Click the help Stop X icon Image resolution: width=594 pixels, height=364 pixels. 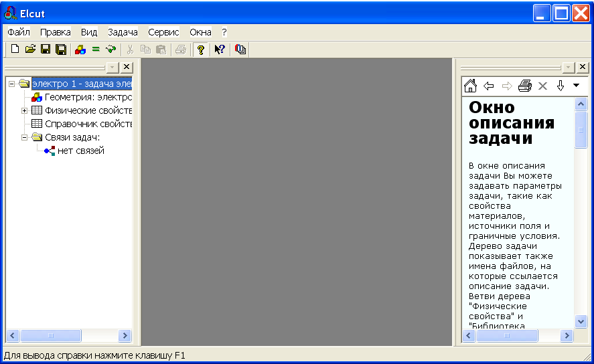coord(542,86)
